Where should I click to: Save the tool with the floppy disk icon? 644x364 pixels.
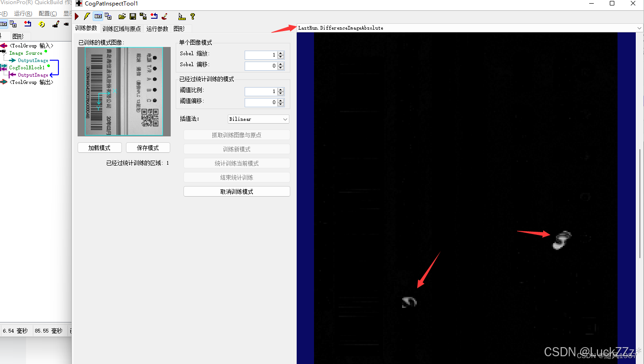pos(133,16)
